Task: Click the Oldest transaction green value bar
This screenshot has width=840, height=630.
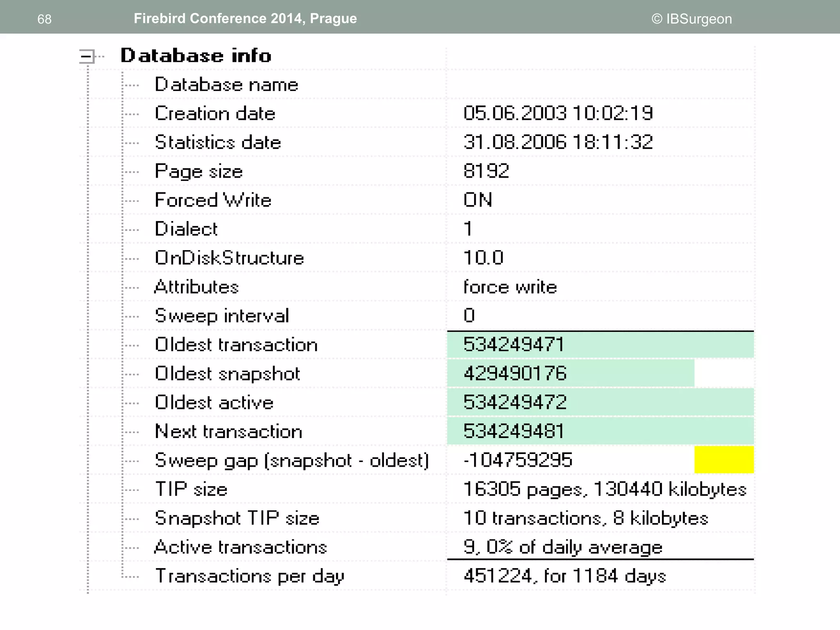Action: tap(600, 345)
